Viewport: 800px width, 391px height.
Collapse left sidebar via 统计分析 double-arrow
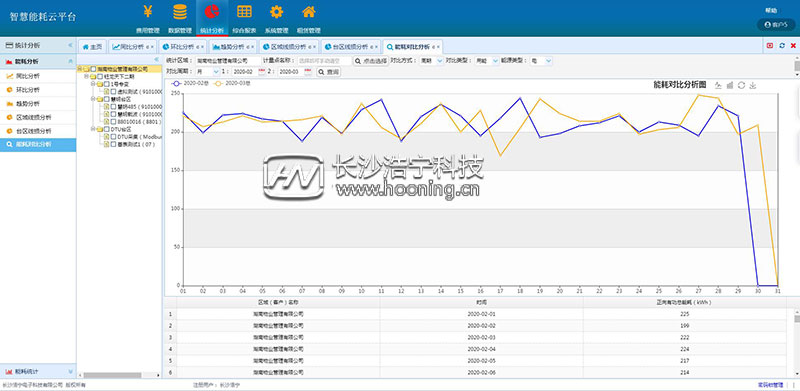(70, 45)
